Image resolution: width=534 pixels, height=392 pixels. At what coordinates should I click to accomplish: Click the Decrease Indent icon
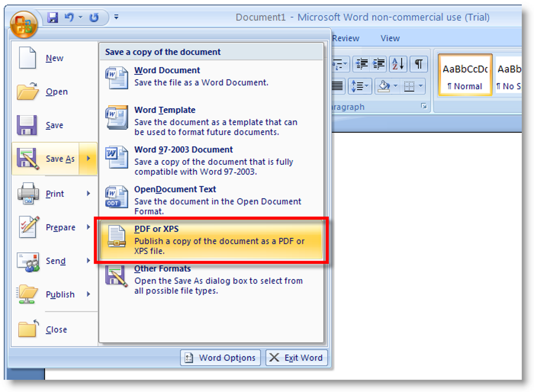coord(362,64)
